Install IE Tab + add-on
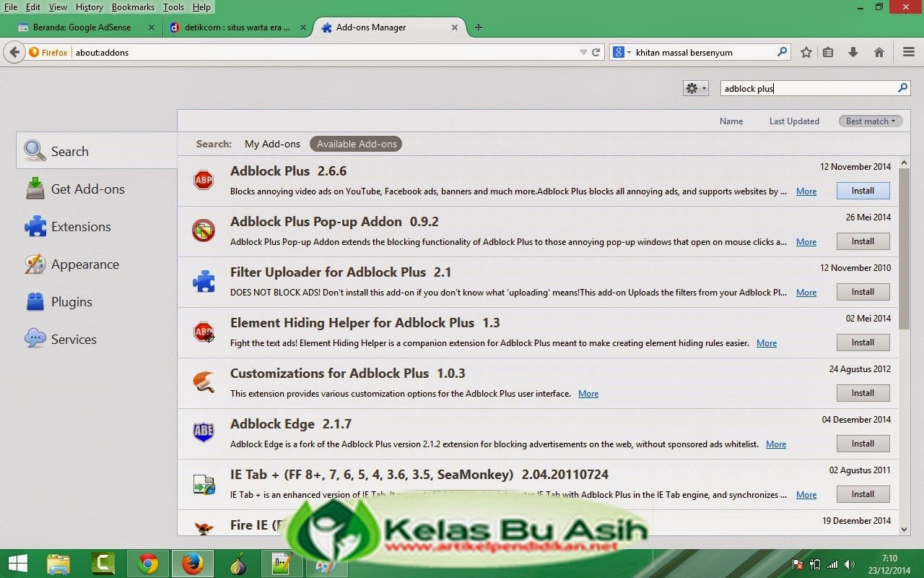 click(863, 494)
